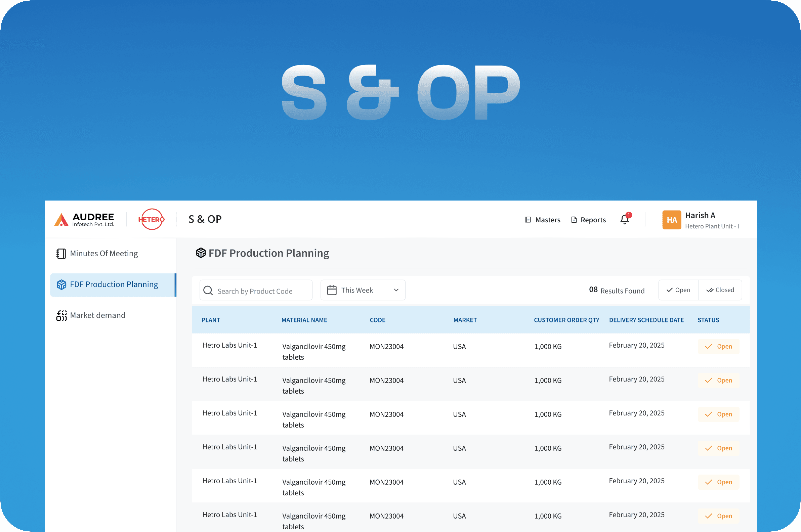Click the Customer Order Qty column header
Viewport: 801px width, 532px height.
566,320
